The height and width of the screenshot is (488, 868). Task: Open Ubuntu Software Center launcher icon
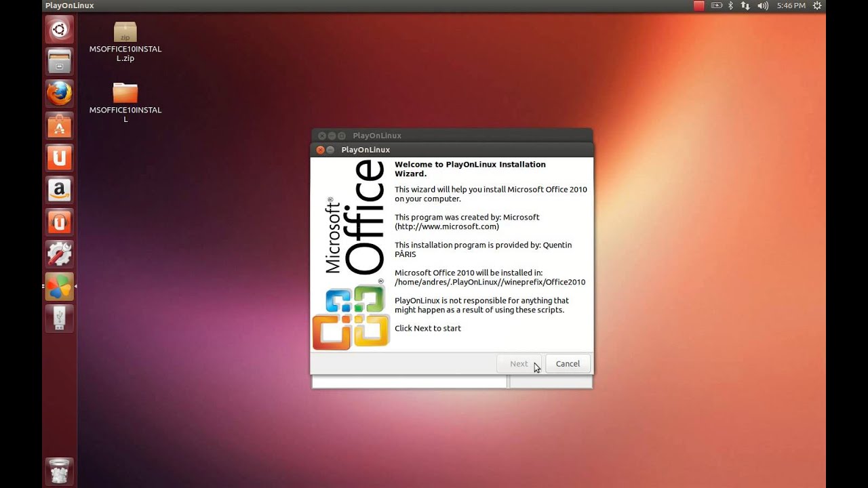pos(59,126)
